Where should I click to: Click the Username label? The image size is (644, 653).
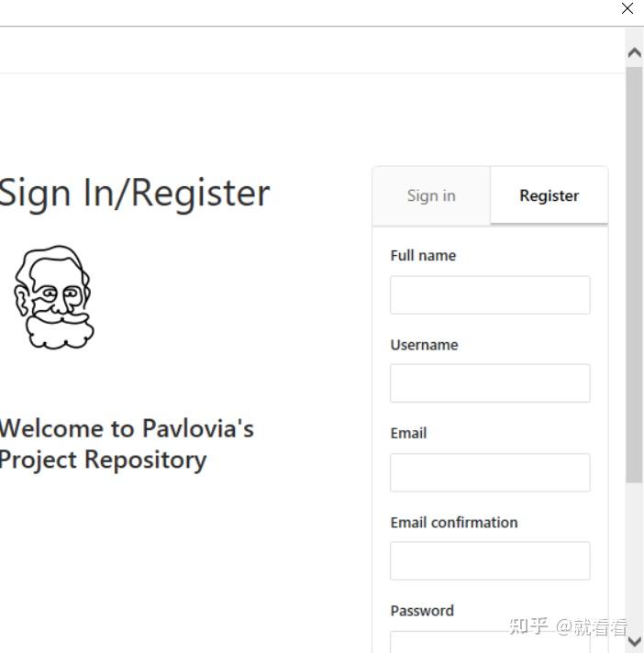point(424,345)
